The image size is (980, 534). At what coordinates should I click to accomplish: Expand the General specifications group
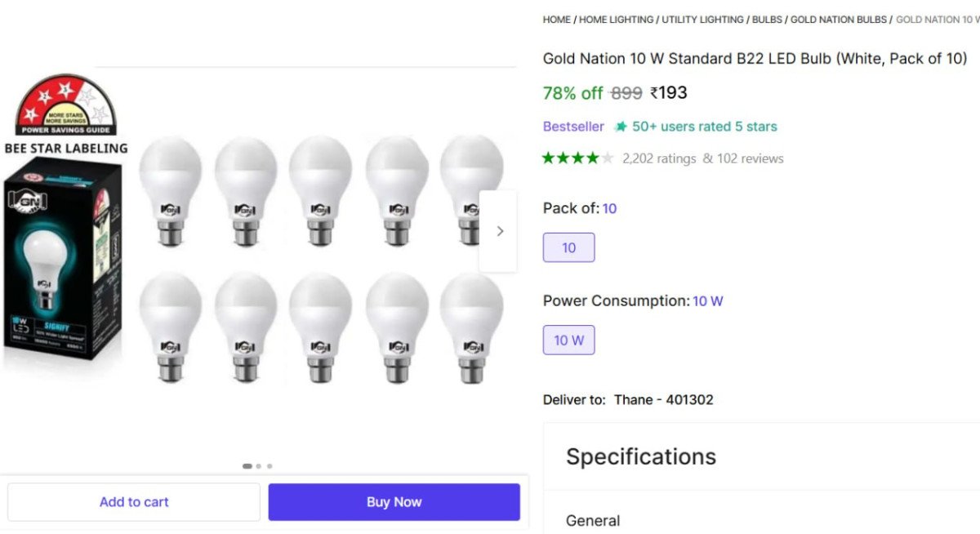click(593, 520)
